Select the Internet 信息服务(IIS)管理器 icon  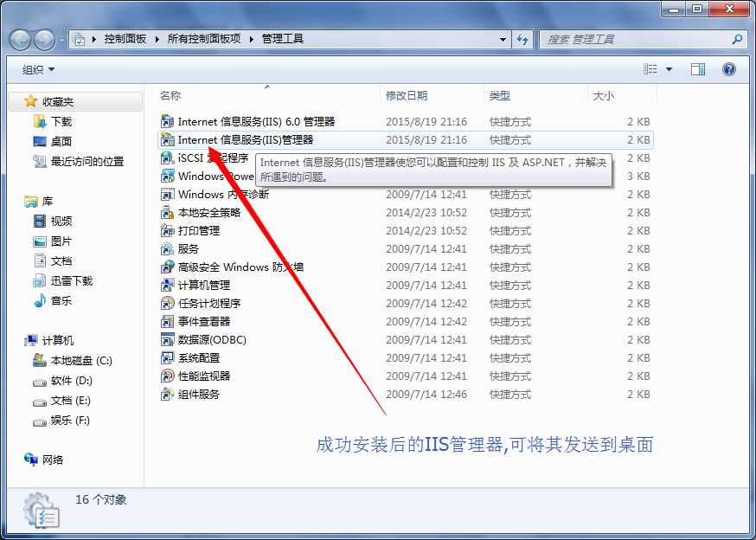click(167, 140)
